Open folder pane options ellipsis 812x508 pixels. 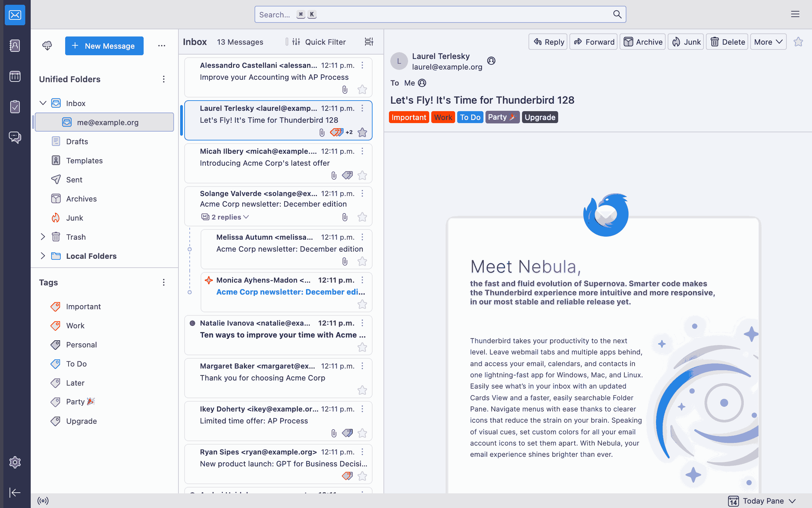coord(162,46)
